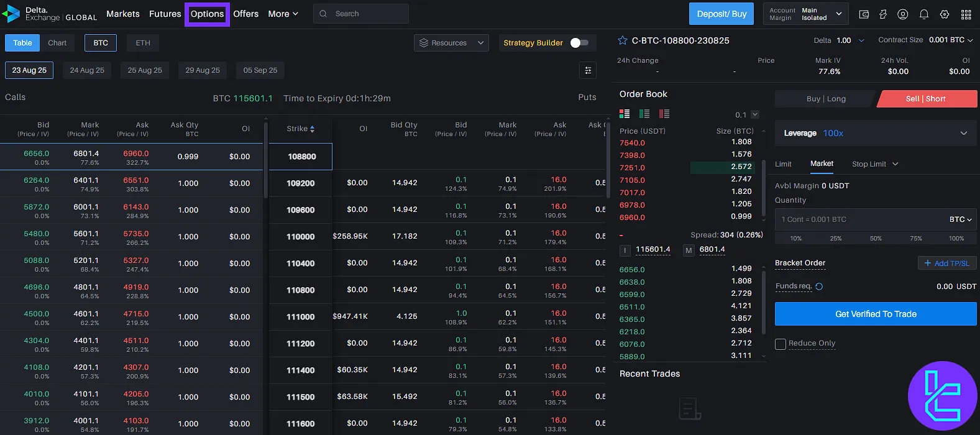This screenshot has width=980, height=435.
Task: Click the 6638.0 bid price in order book
Action: (x=632, y=282)
